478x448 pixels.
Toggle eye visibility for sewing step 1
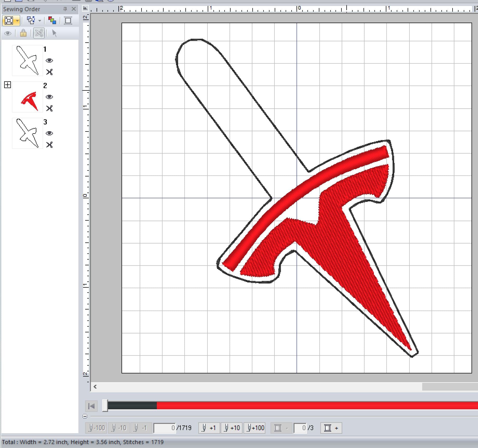point(49,61)
